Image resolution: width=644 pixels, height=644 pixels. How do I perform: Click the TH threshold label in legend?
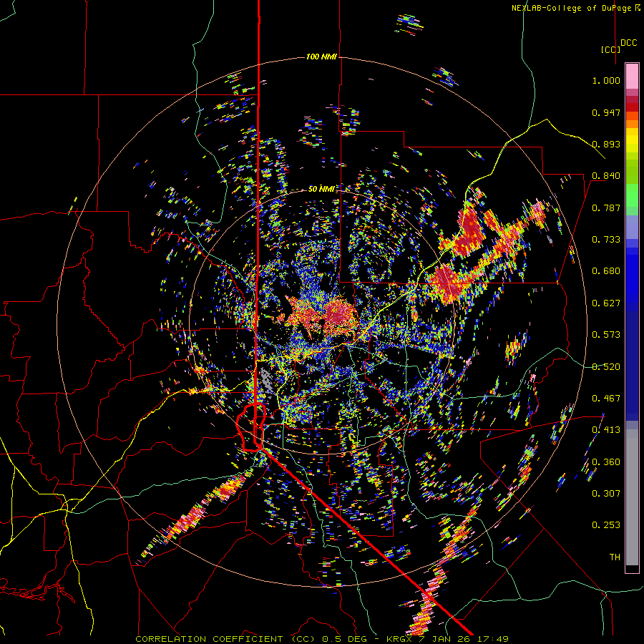(615, 557)
